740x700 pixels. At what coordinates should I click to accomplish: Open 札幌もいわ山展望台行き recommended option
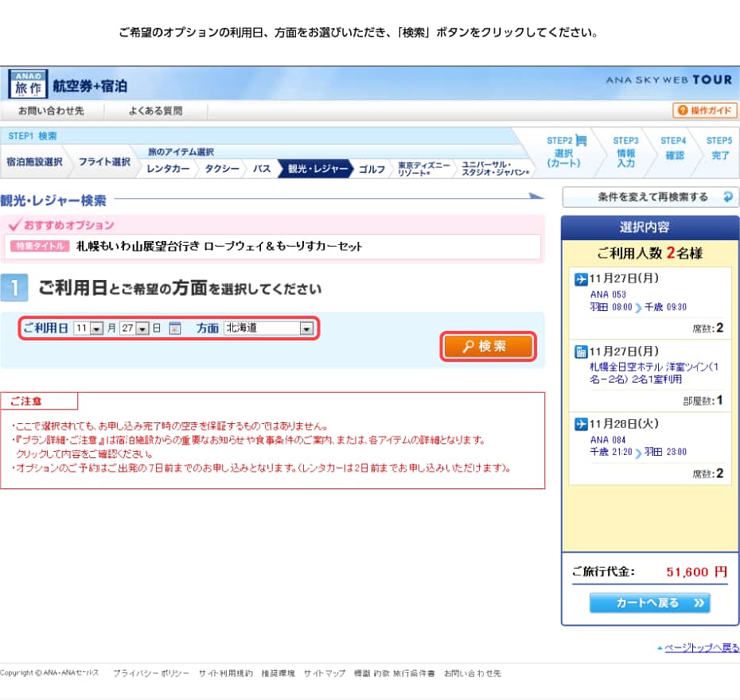pos(219,247)
